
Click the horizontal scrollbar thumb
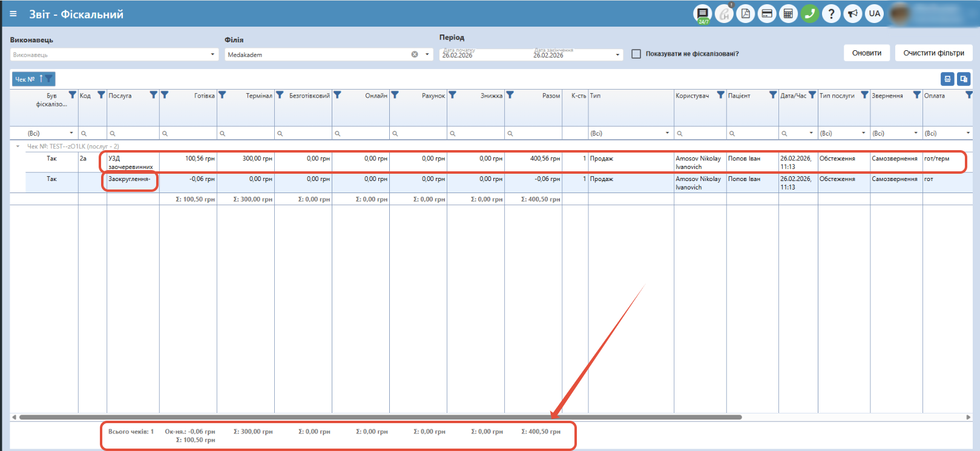(x=380, y=417)
